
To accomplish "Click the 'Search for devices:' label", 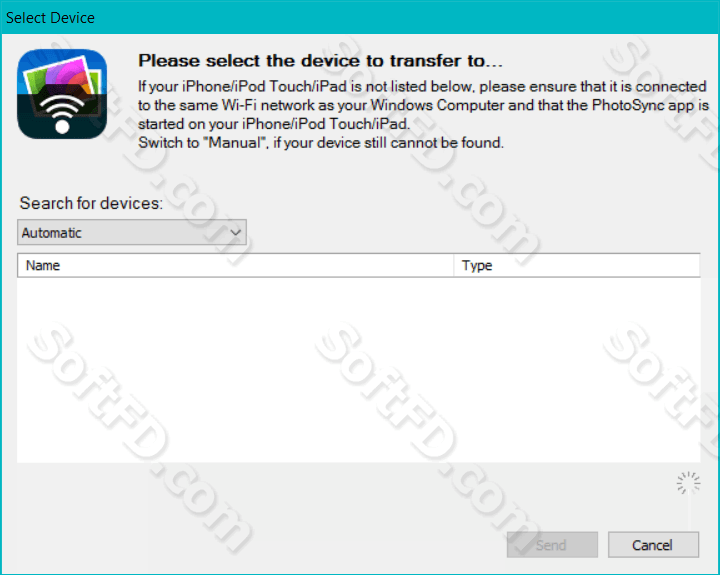I will click(91, 203).
